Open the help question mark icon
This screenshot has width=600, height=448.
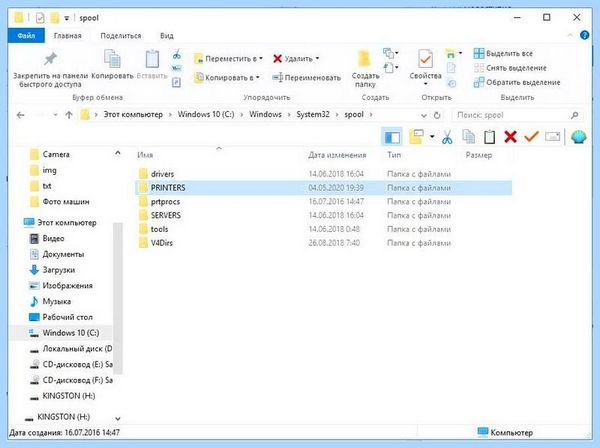[x=584, y=35]
